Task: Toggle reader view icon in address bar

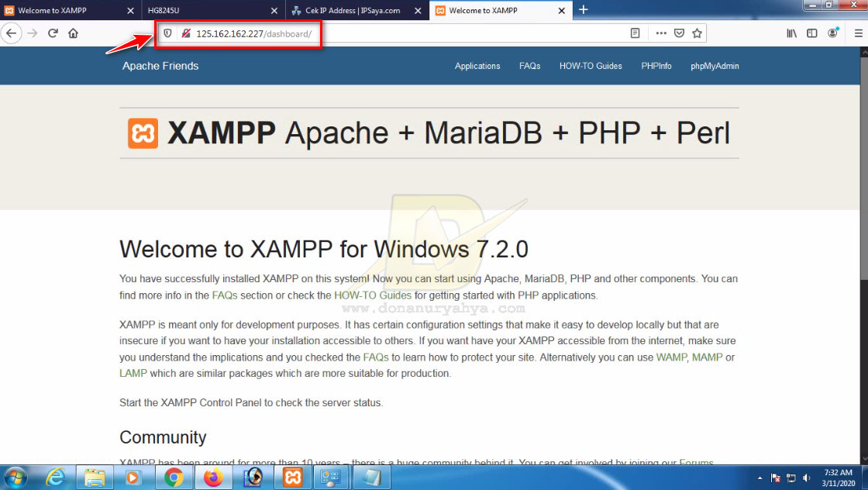Action: point(635,33)
